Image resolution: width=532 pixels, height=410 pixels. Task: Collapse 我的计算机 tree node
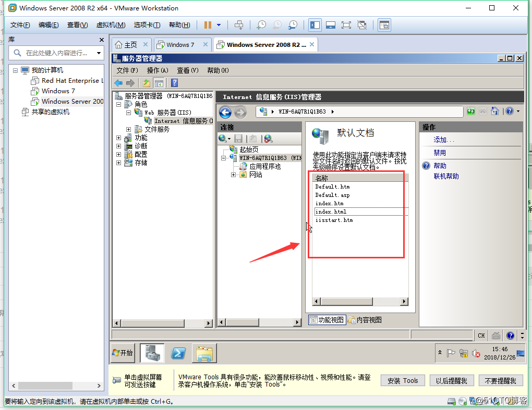(x=15, y=70)
